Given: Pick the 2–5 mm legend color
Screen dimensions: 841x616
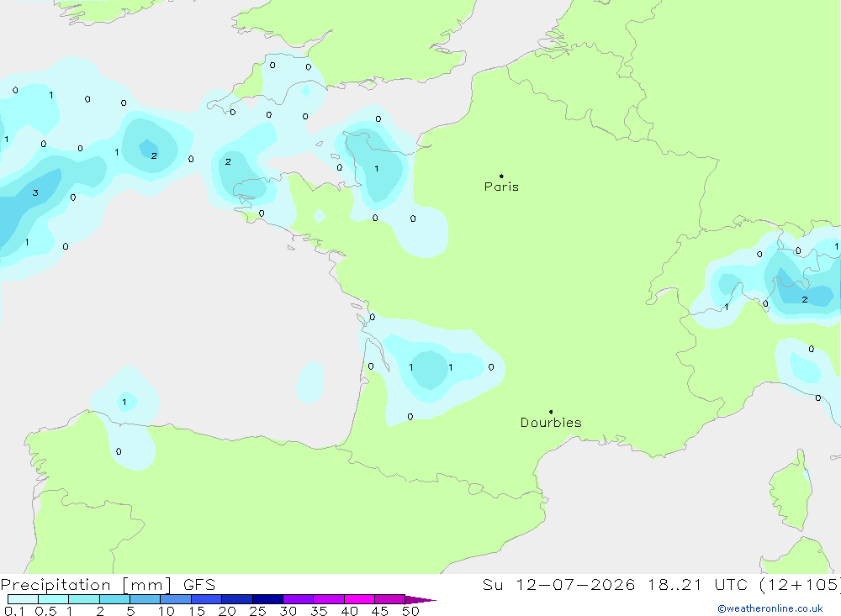Looking at the screenshot, I should pyautogui.click(x=114, y=599).
